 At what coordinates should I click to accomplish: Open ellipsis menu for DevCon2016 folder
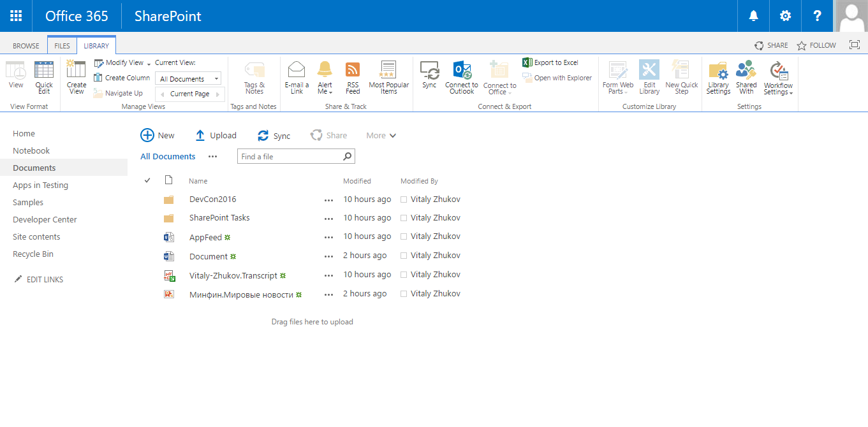click(x=328, y=199)
